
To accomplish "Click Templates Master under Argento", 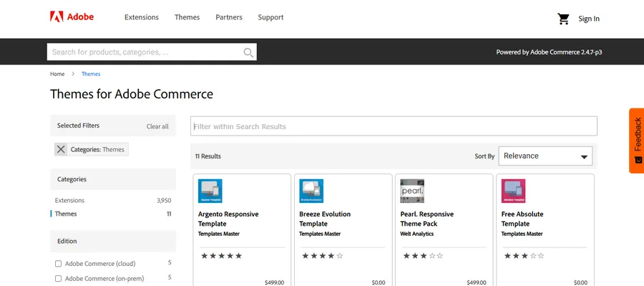I will coord(219,234).
